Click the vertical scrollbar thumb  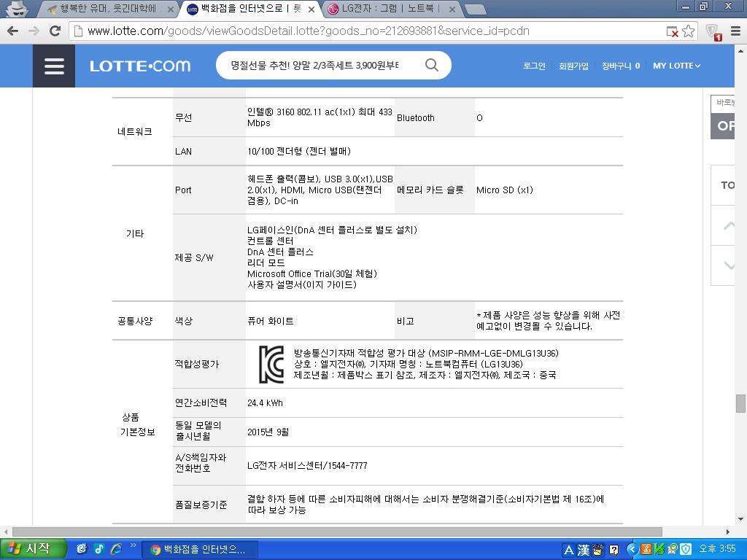[x=740, y=402]
